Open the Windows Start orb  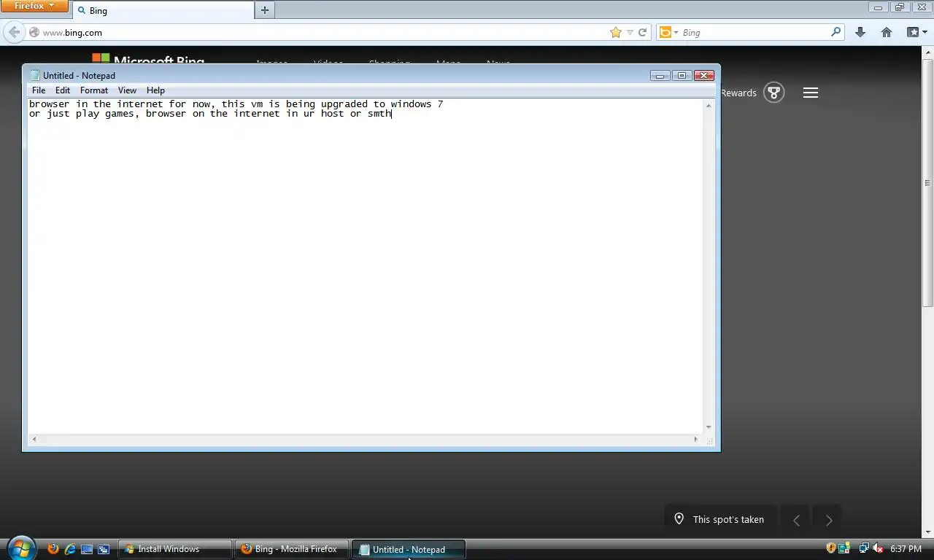click(x=20, y=548)
